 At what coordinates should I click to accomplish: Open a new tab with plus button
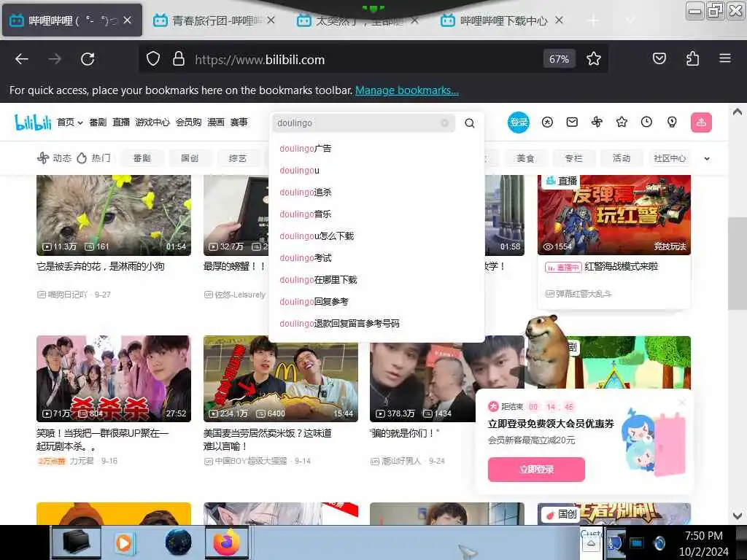(x=593, y=20)
